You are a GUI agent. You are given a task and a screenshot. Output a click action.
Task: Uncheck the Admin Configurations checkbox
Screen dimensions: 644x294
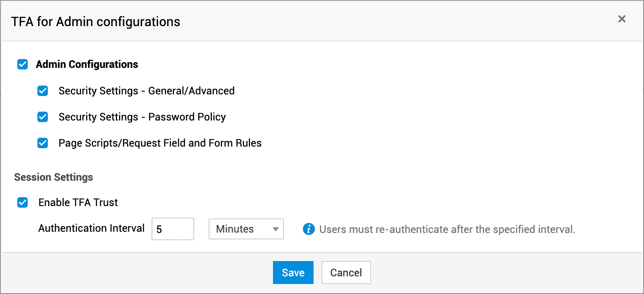(x=23, y=64)
